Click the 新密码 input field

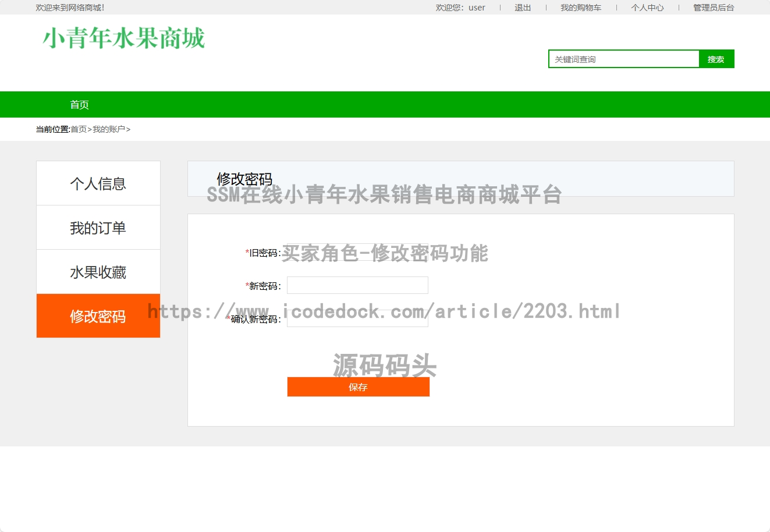pyautogui.click(x=357, y=285)
